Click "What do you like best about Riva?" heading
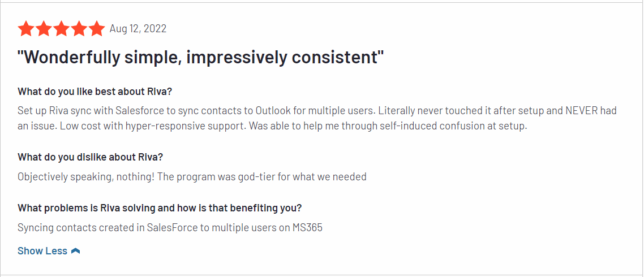Viewport: 644px width, 277px height. pyautogui.click(x=95, y=92)
